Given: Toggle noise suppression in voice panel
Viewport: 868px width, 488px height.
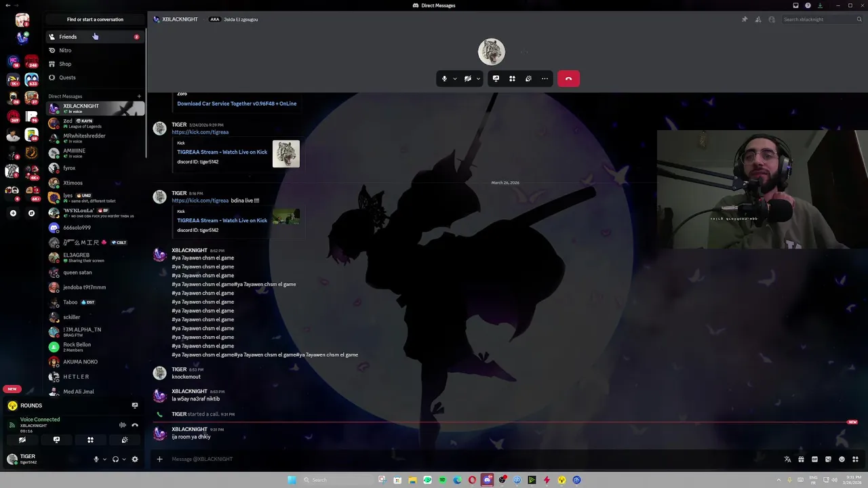Looking at the screenshot, I should coord(123,425).
